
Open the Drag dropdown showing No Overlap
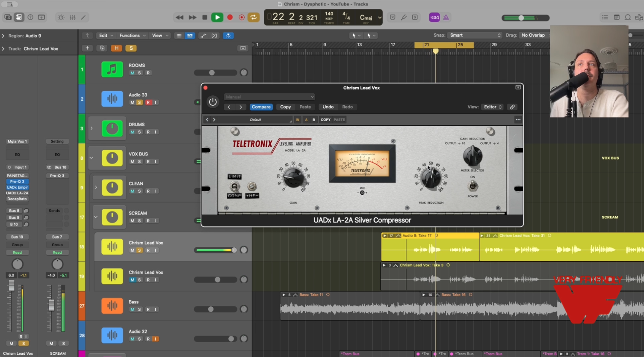coord(534,35)
